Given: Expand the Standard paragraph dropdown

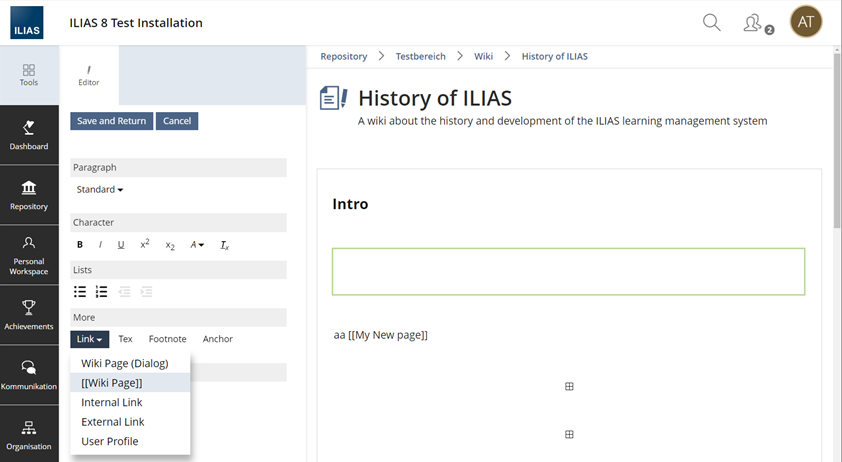Looking at the screenshot, I should (99, 190).
